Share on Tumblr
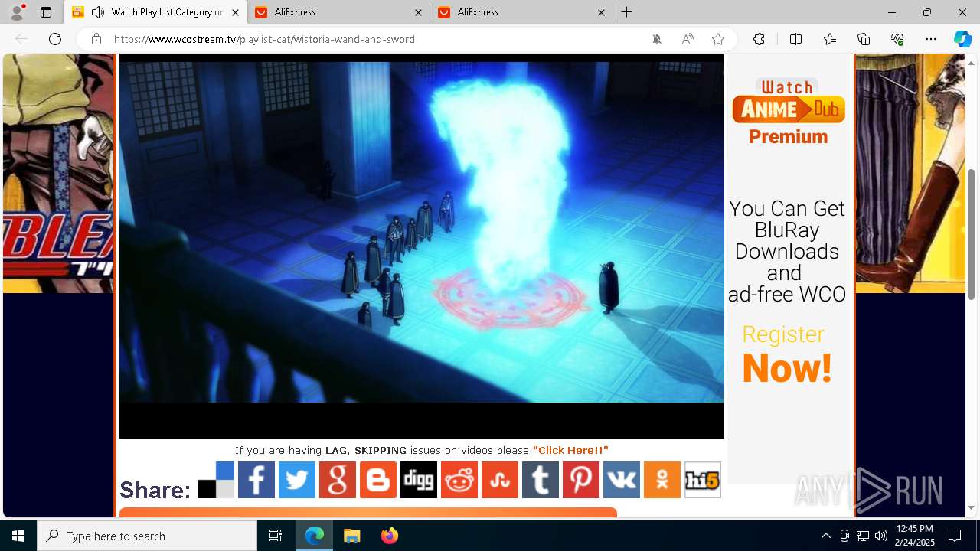The height and width of the screenshot is (551, 980). 541,480
